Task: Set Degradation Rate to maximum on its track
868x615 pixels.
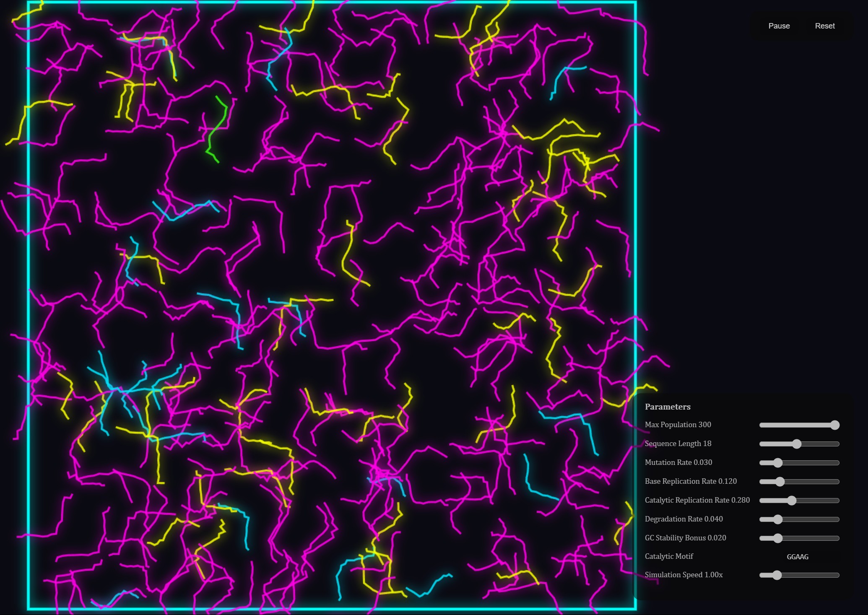Action: click(838, 519)
